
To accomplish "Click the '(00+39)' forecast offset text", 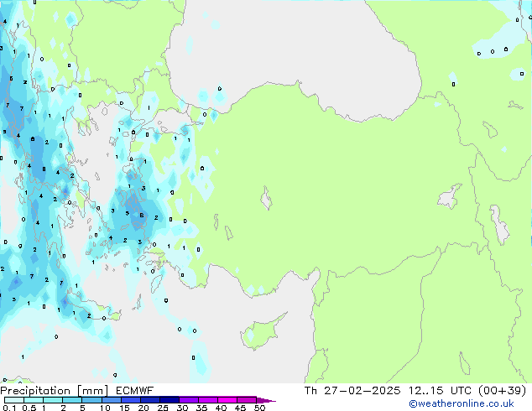I will pos(502,391).
